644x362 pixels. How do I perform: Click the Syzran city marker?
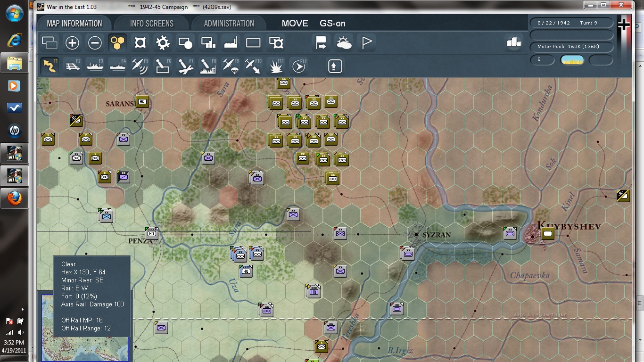416,234
